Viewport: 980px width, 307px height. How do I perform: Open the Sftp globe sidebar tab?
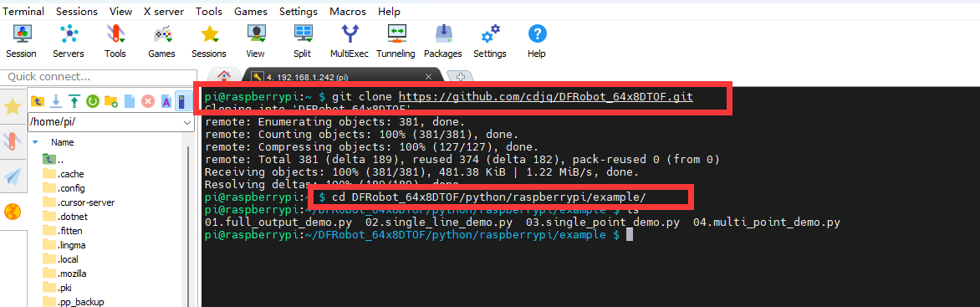point(13,212)
